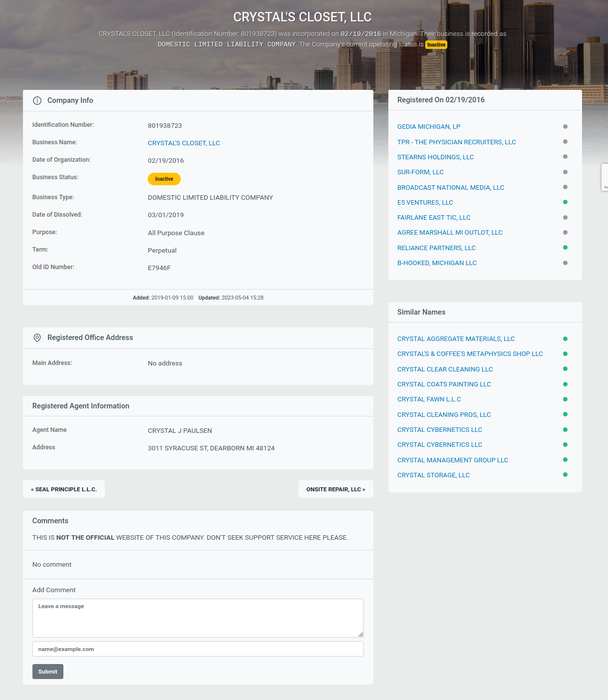Viewport: 608px width, 700px height.
Task: Click the Registered On 02/19/2016 heading
Action: click(x=441, y=100)
